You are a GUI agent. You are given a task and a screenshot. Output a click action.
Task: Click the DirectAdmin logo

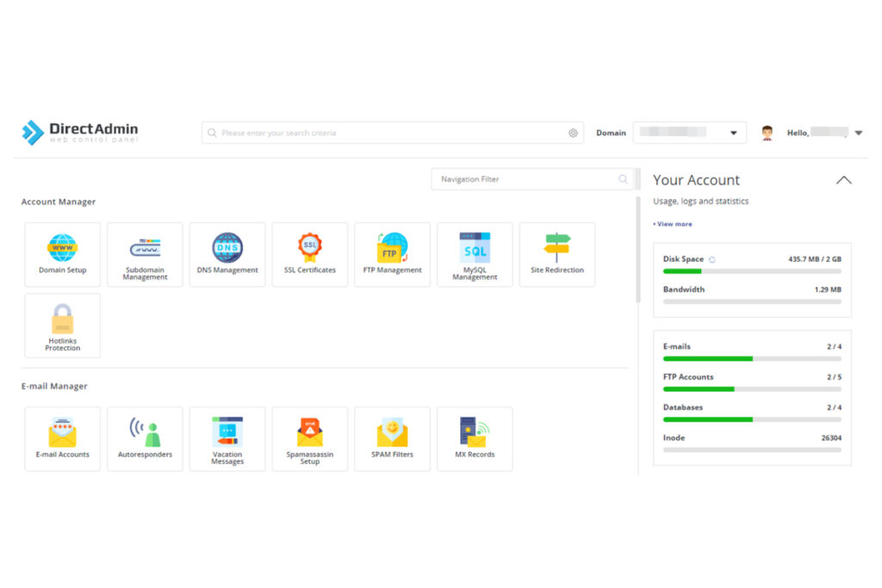80,133
